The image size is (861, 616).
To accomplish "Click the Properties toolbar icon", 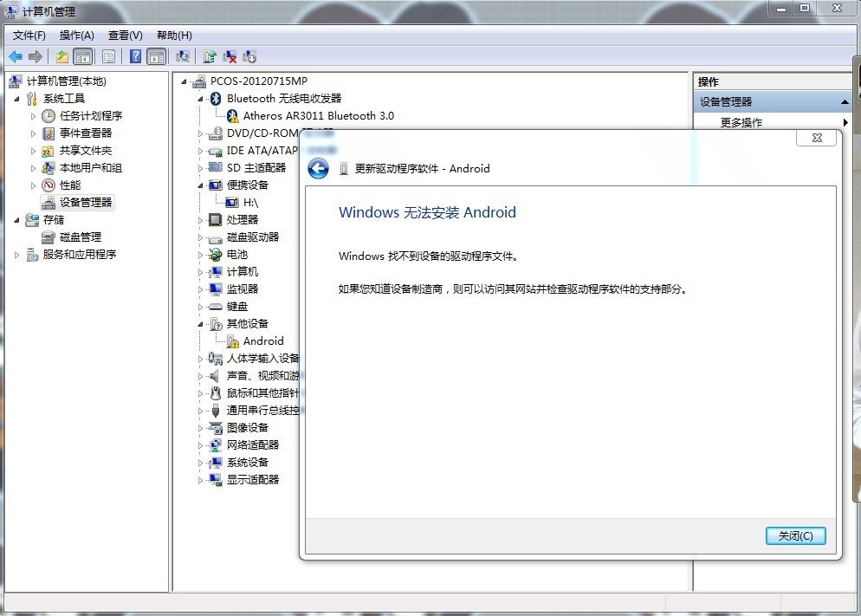I will (x=109, y=56).
